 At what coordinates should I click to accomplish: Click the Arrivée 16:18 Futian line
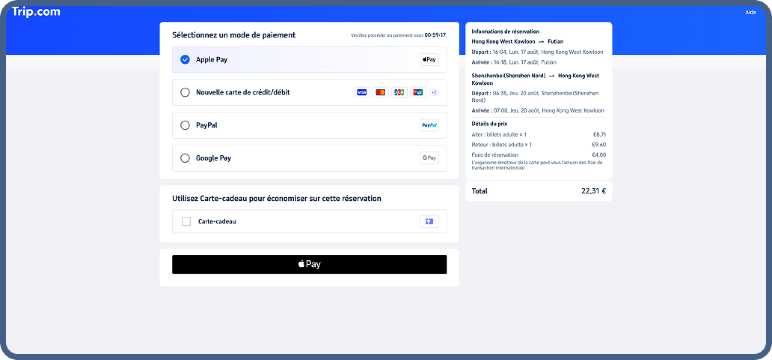pos(514,63)
